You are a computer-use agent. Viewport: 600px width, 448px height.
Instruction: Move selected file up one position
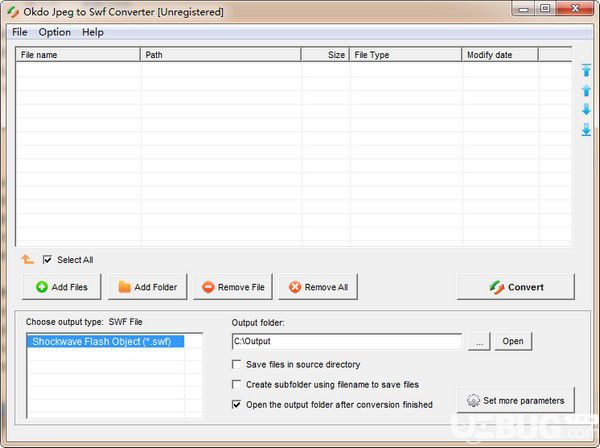click(586, 90)
